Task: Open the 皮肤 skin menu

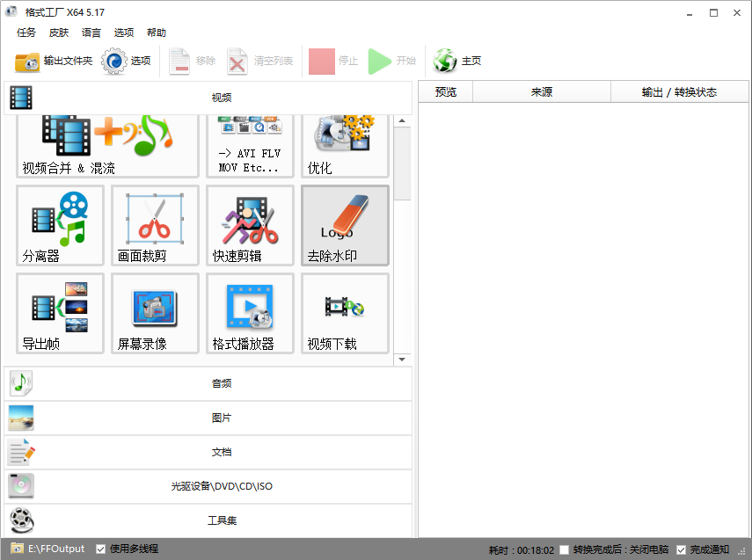Action: click(x=59, y=33)
